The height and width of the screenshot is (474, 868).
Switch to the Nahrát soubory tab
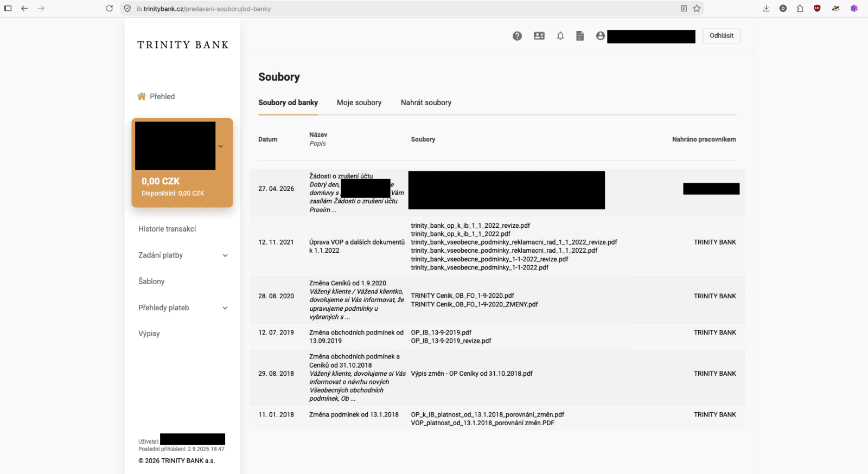[426, 103]
